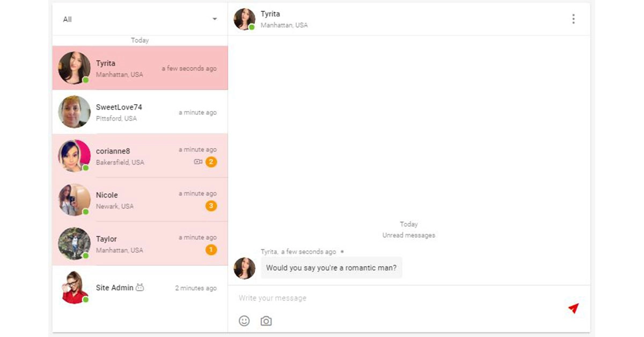This screenshot has width=644, height=337.
Task: Open the emoji picker icon
Action: point(245,320)
